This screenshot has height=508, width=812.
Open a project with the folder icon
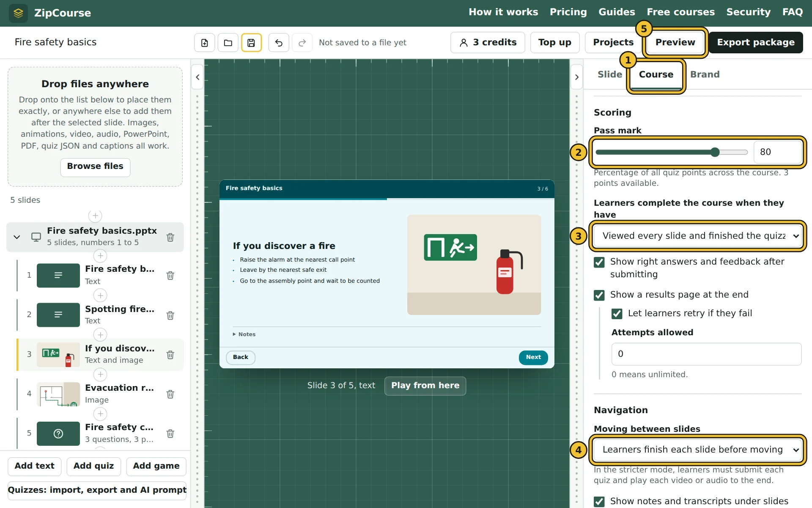(x=228, y=43)
